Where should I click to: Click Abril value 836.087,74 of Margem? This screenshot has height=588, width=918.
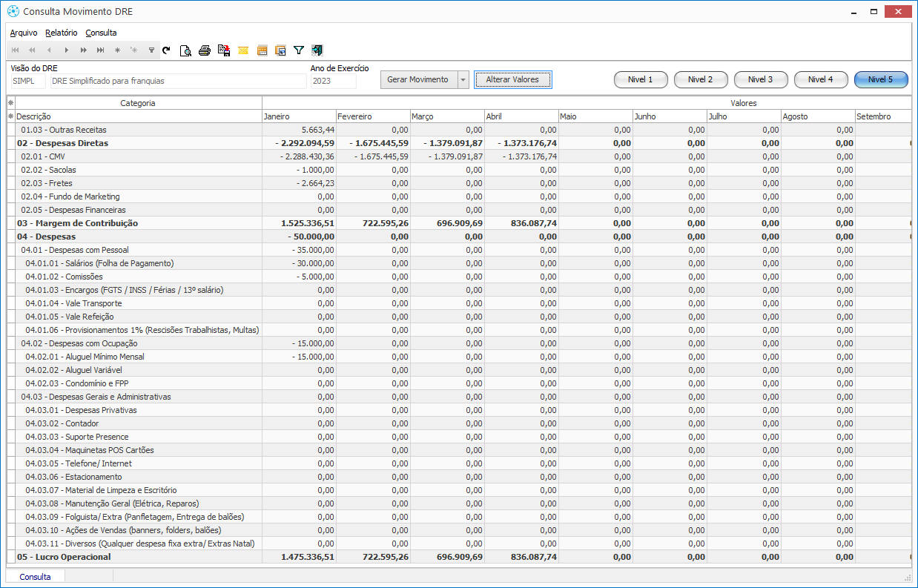521,223
